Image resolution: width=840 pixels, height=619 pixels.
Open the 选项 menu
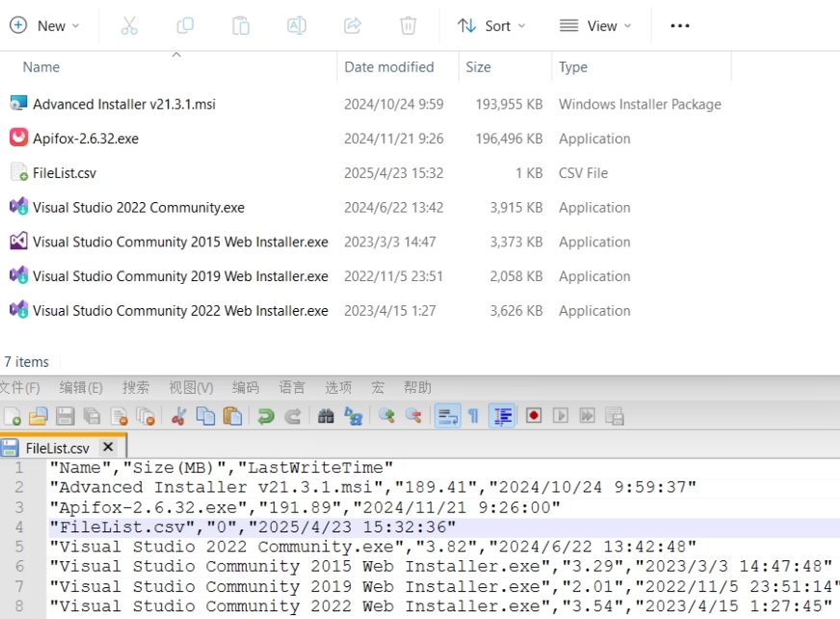click(338, 387)
